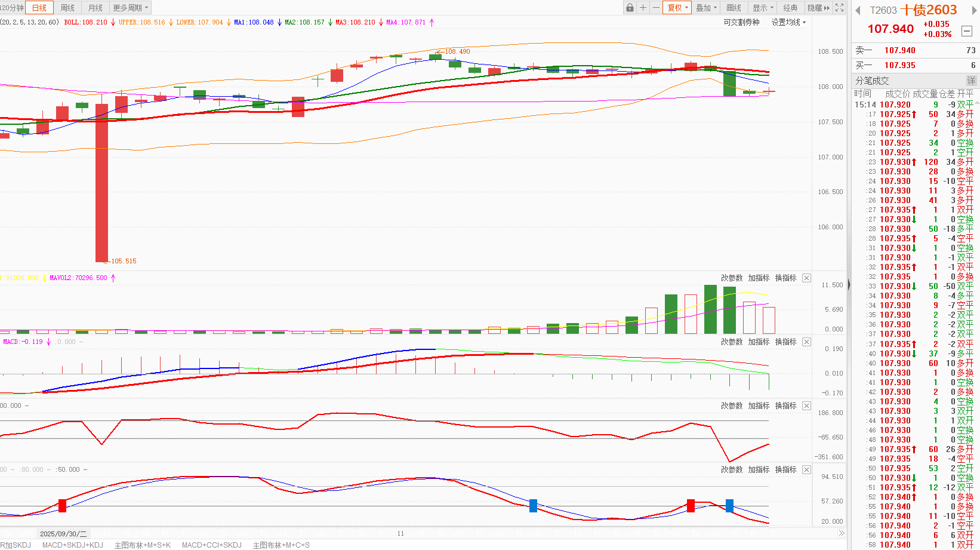Select MACD+SKDJ+KDJ indicator template
Viewport: 980px width, 550px height.
coord(72,545)
